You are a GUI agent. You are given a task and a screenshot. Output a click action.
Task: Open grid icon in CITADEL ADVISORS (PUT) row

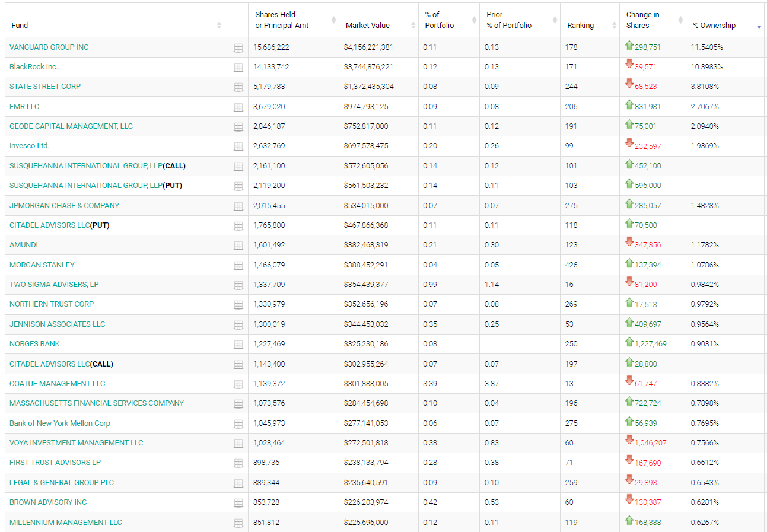pos(238,226)
